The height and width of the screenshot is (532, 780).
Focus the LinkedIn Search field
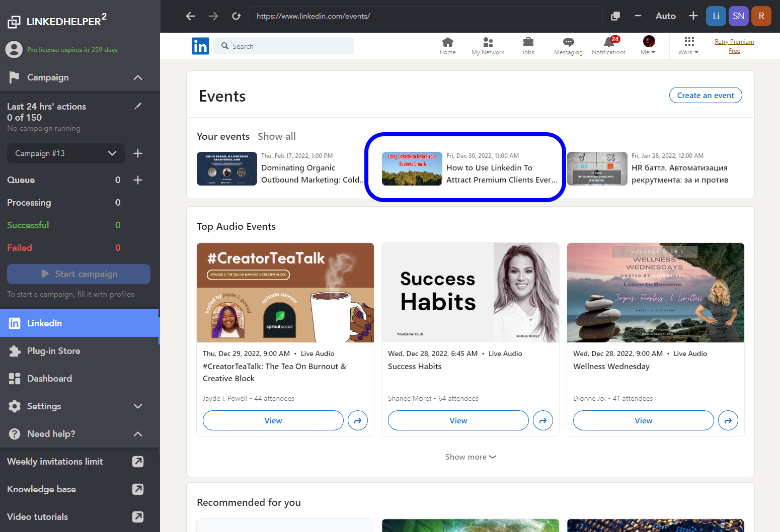(283, 46)
